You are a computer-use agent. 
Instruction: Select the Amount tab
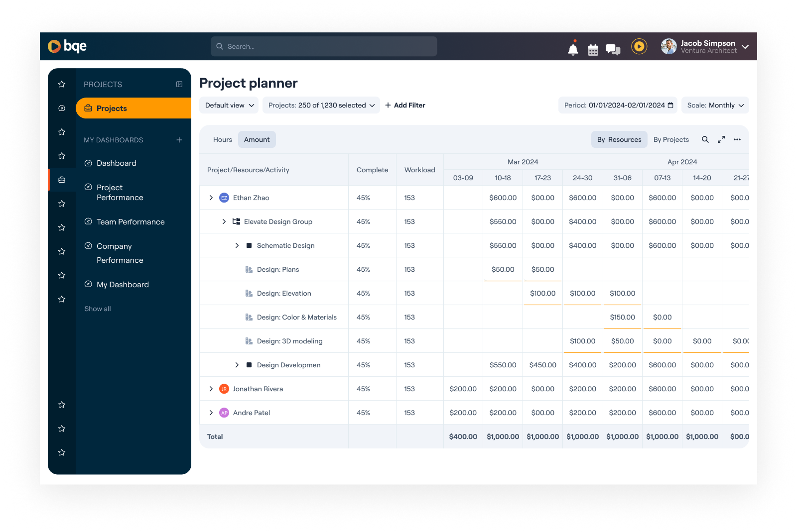pyautogui.click(x=257, y=139)
